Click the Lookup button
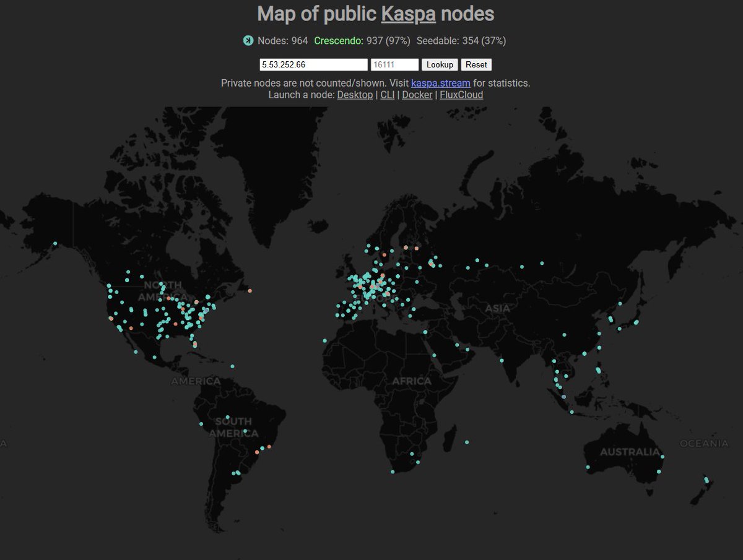This screenshot has height=560, width=743. tap(440, 64)
